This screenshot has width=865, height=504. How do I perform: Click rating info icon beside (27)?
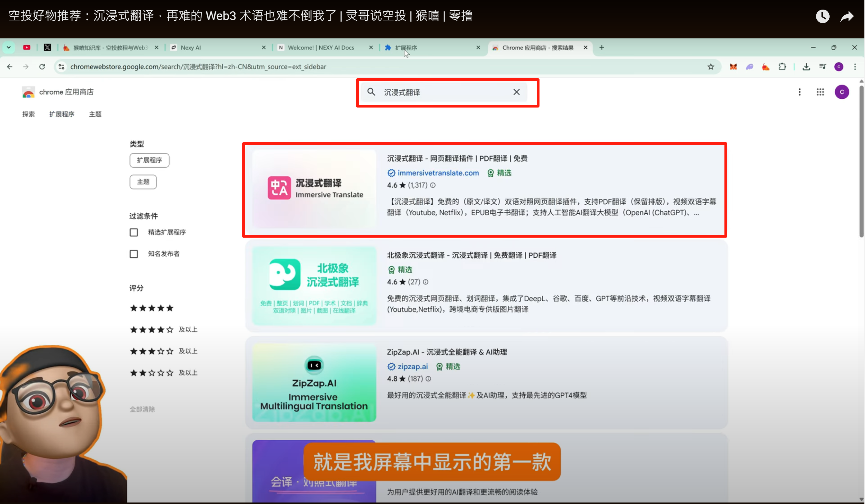(426, 282)
